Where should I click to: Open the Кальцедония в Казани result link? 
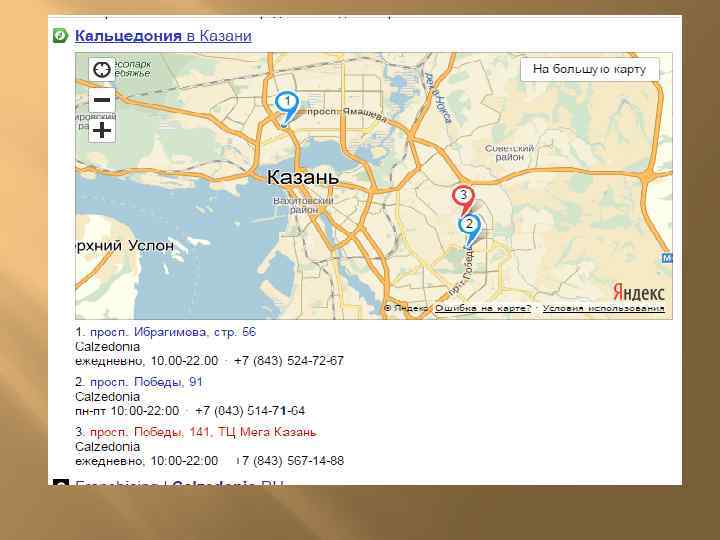pyautogui.click(x=163, y=36)
